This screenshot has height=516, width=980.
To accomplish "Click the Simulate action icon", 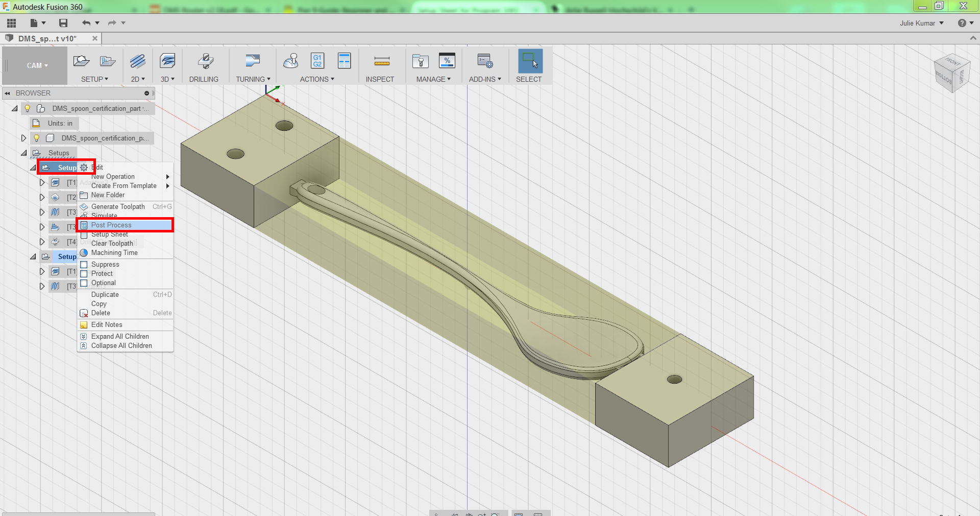I will pyautogui.click(x=291, y=61).
